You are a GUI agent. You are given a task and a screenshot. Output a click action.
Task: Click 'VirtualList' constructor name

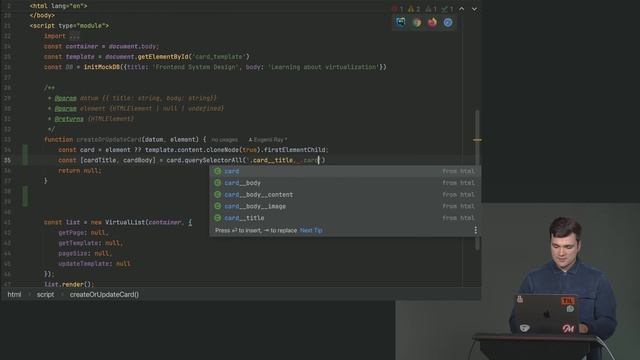pos(124,222)
